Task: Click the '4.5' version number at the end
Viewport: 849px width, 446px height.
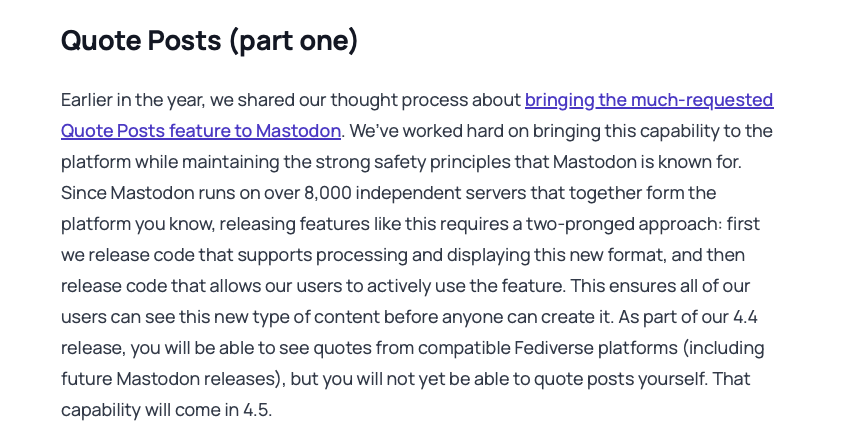Action: coord(256,410)
